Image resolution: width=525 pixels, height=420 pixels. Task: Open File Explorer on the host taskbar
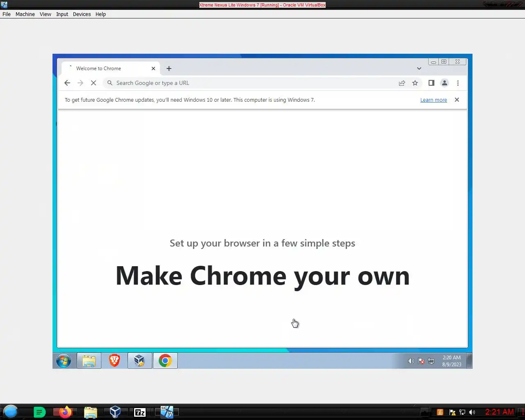click(x=90, y=412)
